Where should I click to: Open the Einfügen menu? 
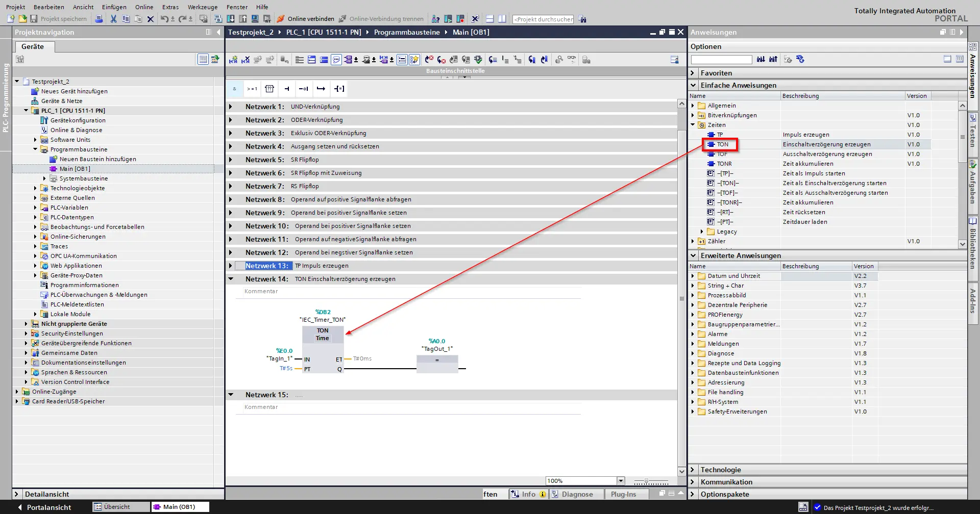[114, 7]
